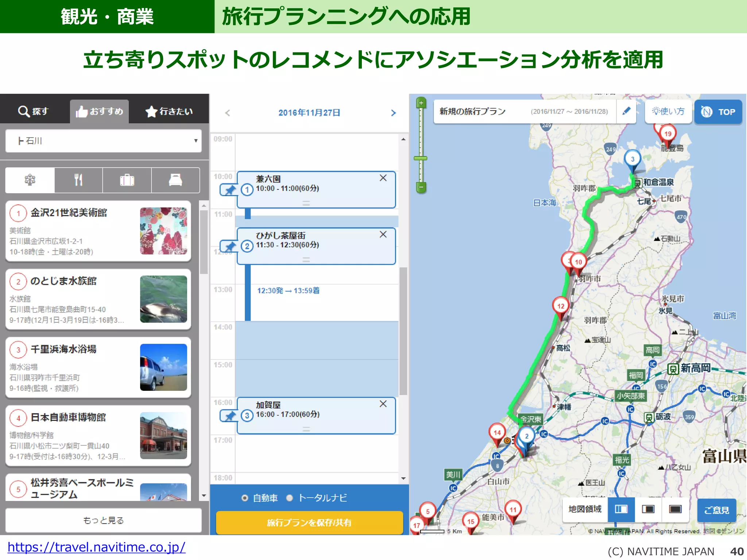Image resolution: width=747 pixels, height=560 pixels.
Task: Open the 行きたい favorites tab
Action: (169, 111)
